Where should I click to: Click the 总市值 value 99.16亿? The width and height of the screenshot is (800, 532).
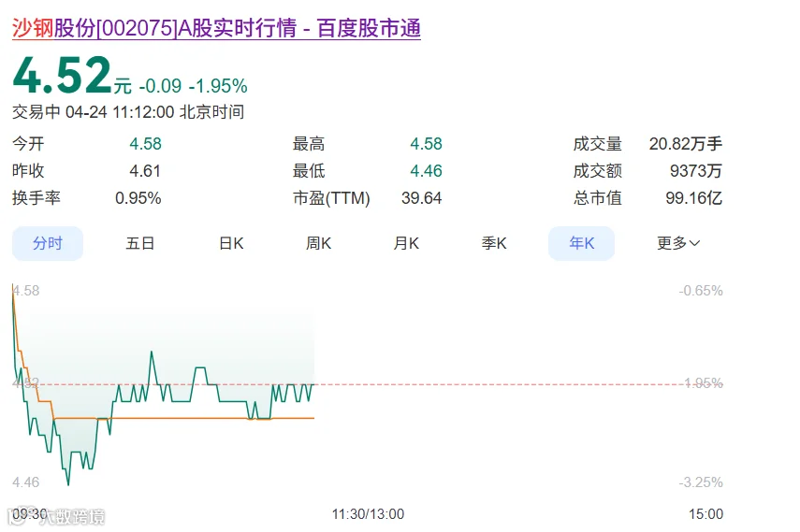pyautogui.click(x=694, y=198)
